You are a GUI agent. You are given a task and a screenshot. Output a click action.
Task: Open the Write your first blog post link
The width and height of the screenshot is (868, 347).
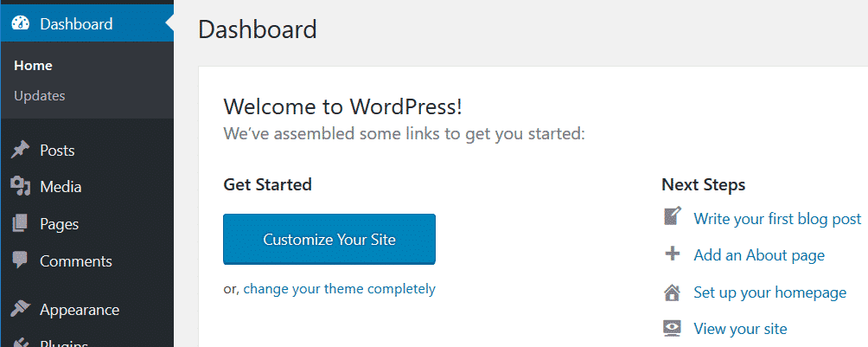(x=777, y=218)
